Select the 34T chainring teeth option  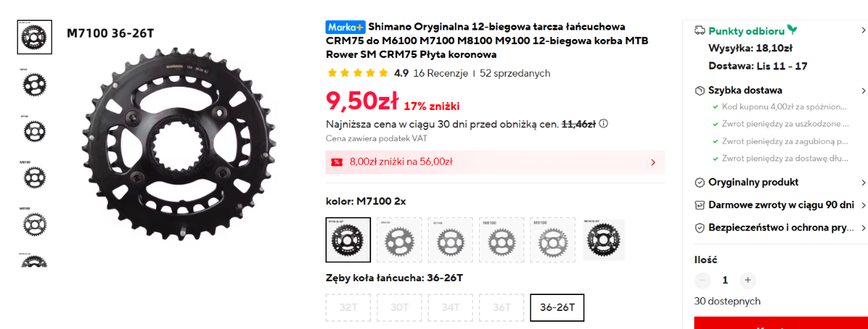pos(451,307)
